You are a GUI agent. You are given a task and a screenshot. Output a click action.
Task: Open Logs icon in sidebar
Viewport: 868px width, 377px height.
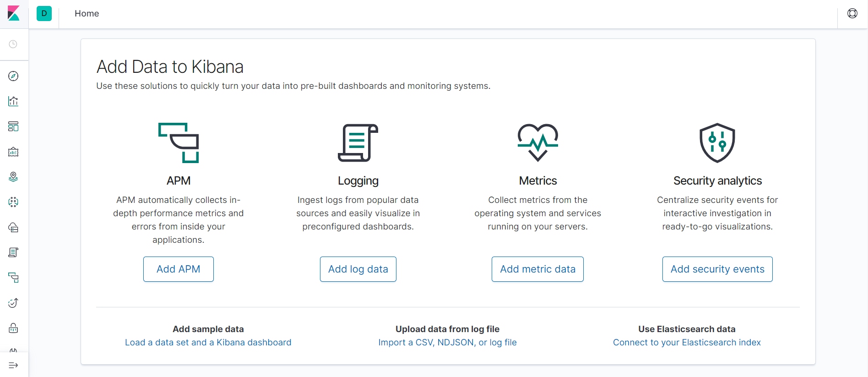click(13, 252)
